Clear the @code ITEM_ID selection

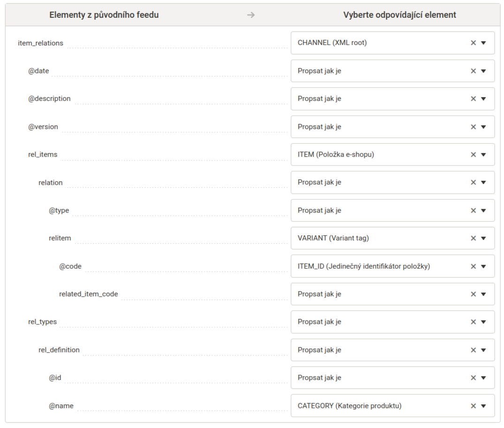click(x=473, y=266)
